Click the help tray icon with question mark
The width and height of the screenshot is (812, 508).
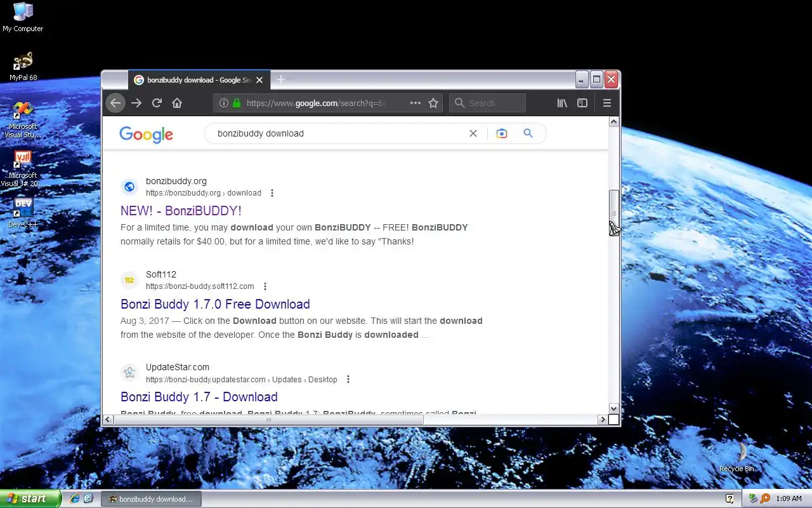[x=730, y=498]
